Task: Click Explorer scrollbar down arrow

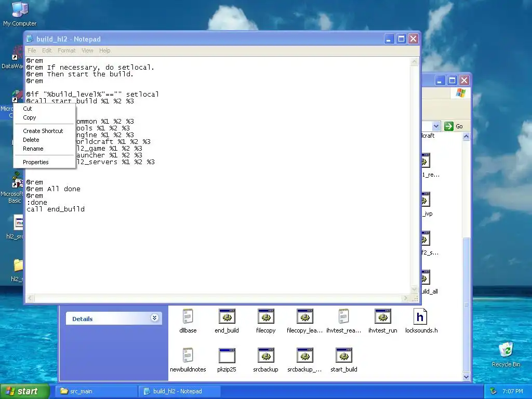Action: pyautogui.click(x=466, y=377)
